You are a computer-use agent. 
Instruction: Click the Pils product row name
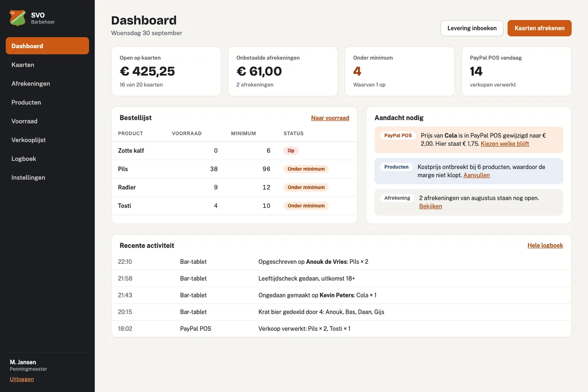[123, 169]
